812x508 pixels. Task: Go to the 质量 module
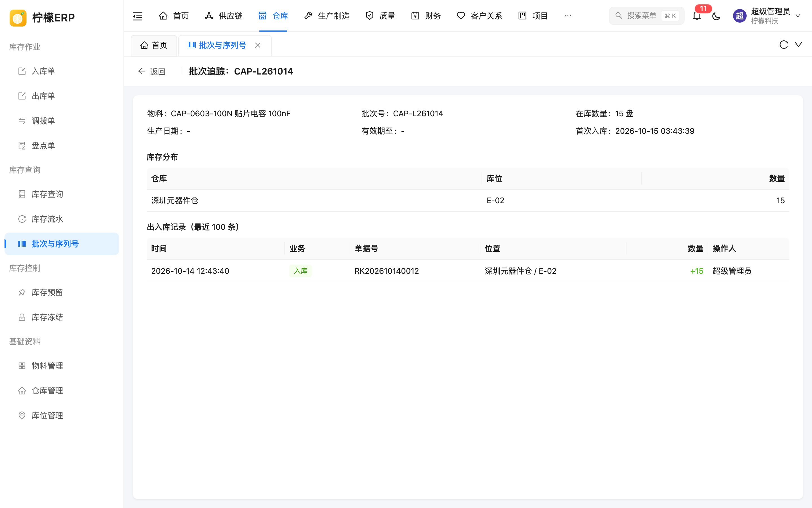tap(380, 16)
